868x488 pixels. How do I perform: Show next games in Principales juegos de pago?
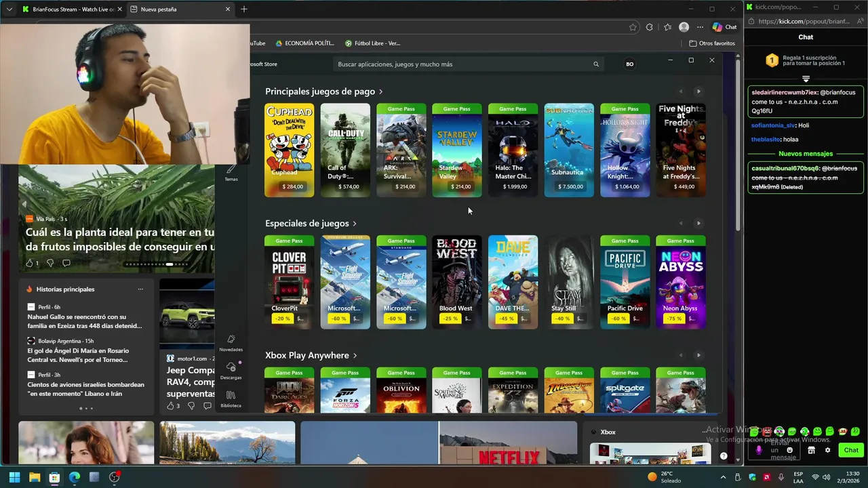point(698,91)
